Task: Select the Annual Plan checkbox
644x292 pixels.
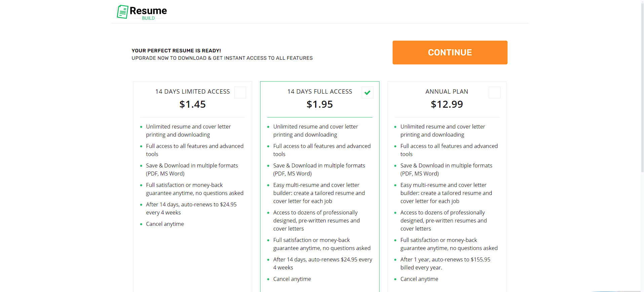Action: click(494, 92)
